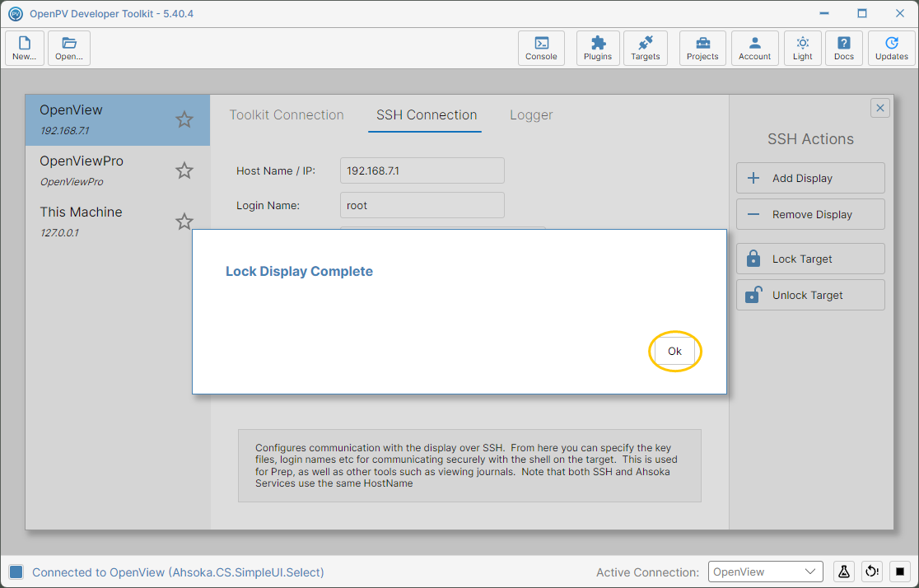Click the Host Name / IP field
919x588 pixels.
pos(422,170)
